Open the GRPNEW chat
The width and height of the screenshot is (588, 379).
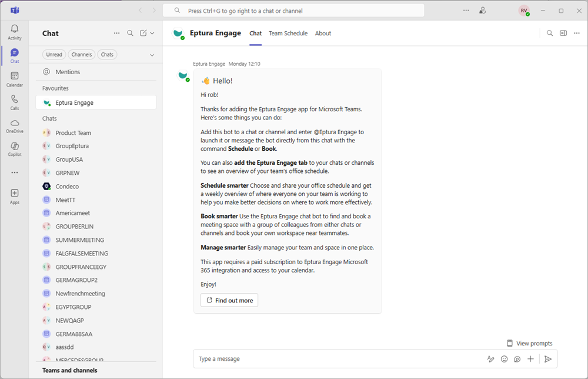click(96, 173)
